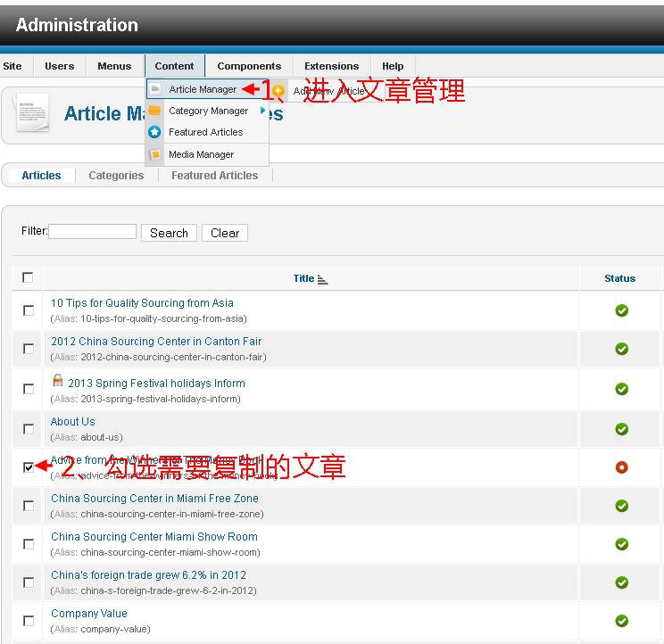Screen dimensions: 664x644
Task: Switch to the Featured Articles submenu tab
Action: 215,175
